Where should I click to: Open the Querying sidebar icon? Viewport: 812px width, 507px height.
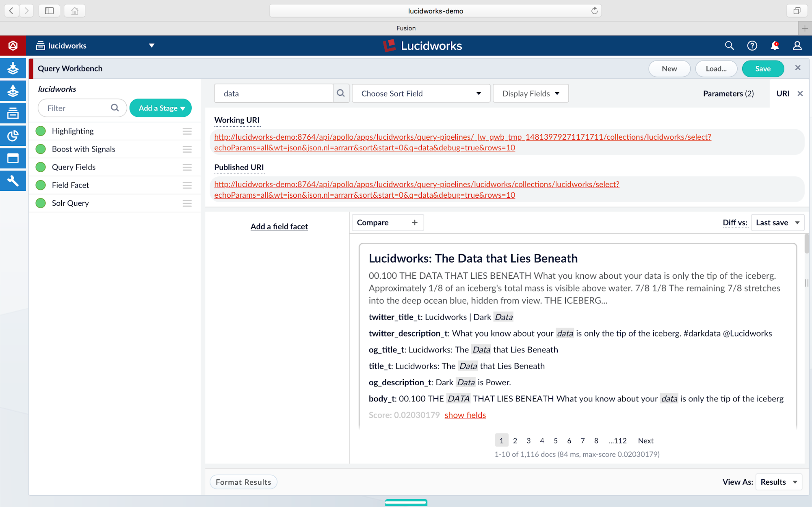click(x=13, y=91)
